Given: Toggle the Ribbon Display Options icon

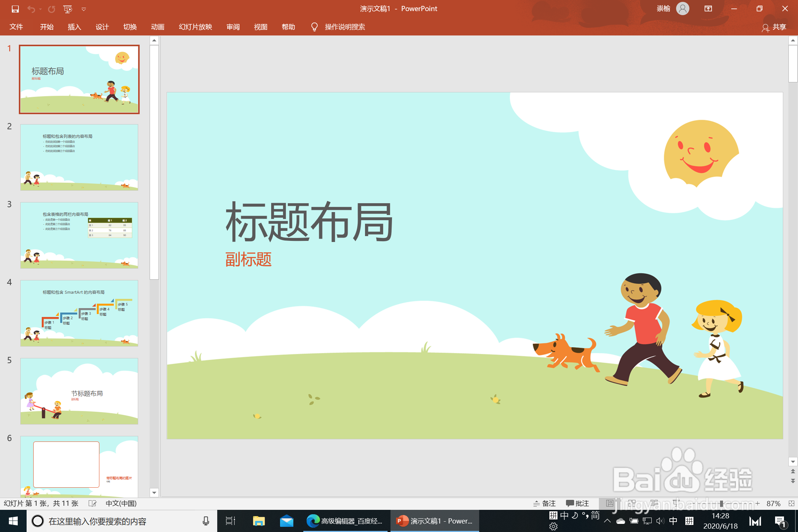Looking at the screenshot, I should pyautogui.click(x=708, y=8).
